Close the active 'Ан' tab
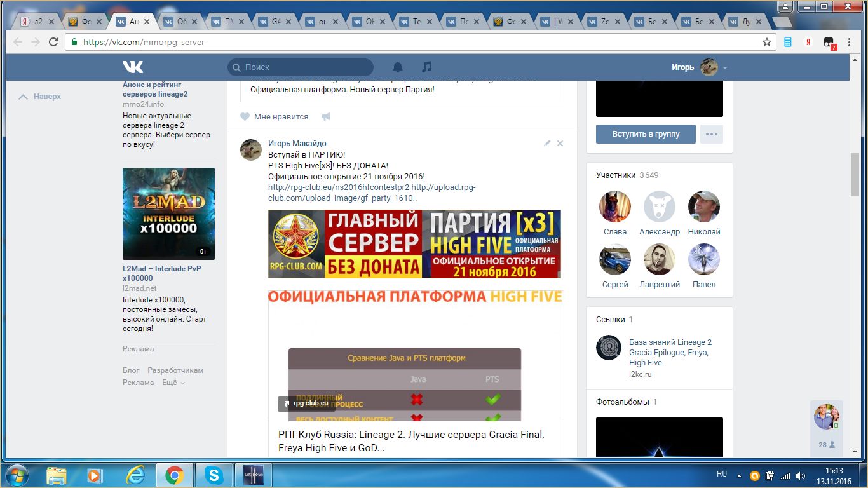The height and width of the screenshot is (488, 868). (147, 22)
